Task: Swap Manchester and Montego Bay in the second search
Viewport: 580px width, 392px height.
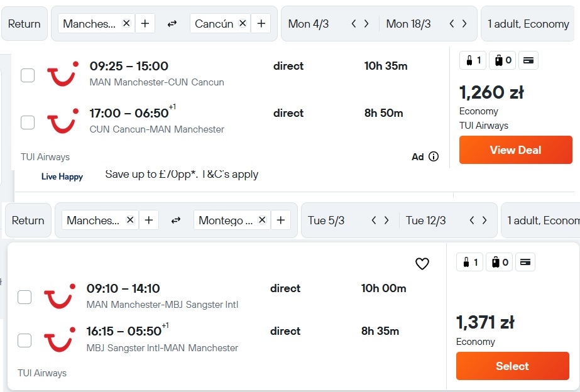Action: [176, 220]
